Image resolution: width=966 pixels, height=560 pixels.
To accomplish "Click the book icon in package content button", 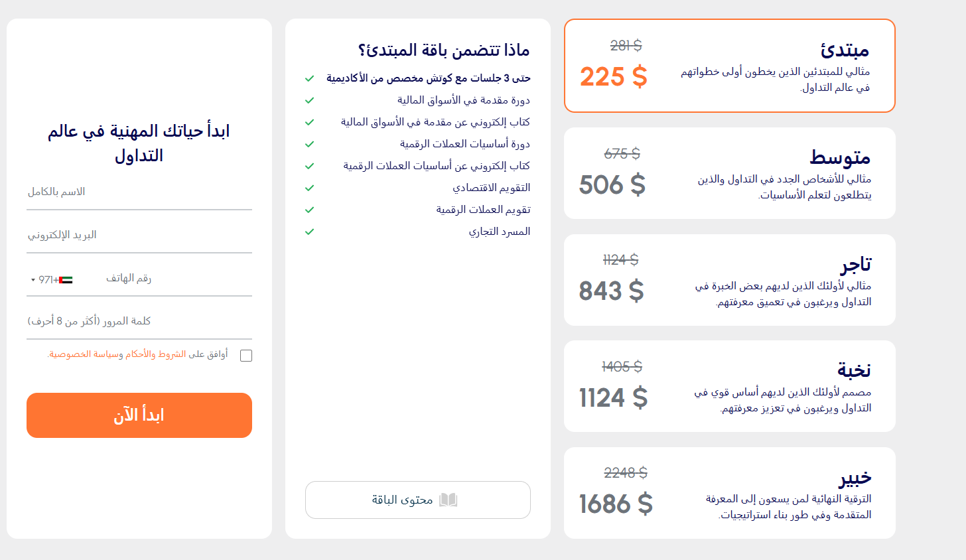I will pyautogui.click(x=448, y=500).
